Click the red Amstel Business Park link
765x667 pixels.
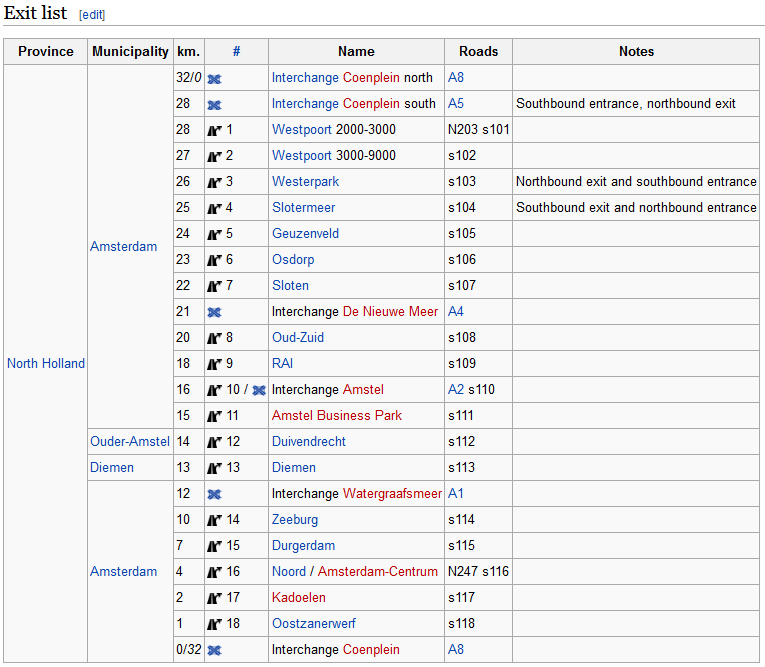(337, 415)
